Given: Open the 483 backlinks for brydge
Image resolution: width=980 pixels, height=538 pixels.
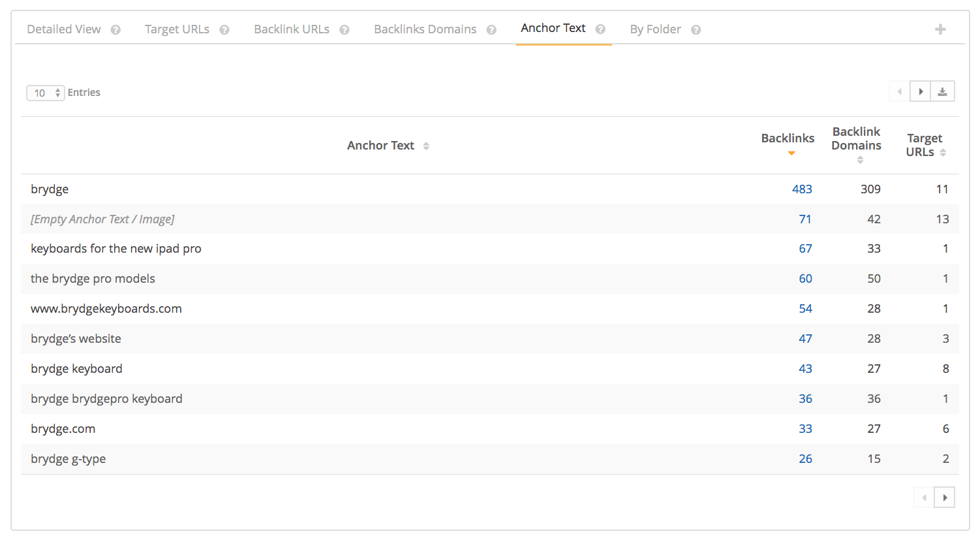Looking at the screenshot, I should 802,189.
